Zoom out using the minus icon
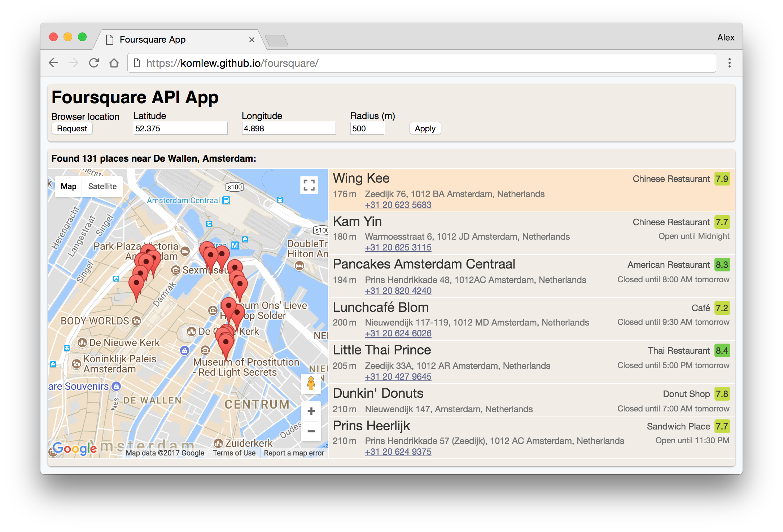This screenshot has height=532, width=783. pyautogui.click(x=311, y=432)
